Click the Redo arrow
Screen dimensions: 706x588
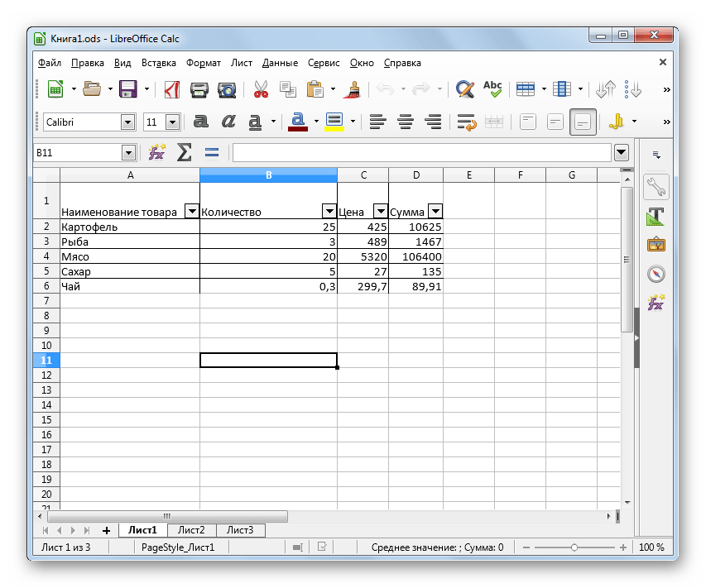pyautogui.click(x=421, y=89)
